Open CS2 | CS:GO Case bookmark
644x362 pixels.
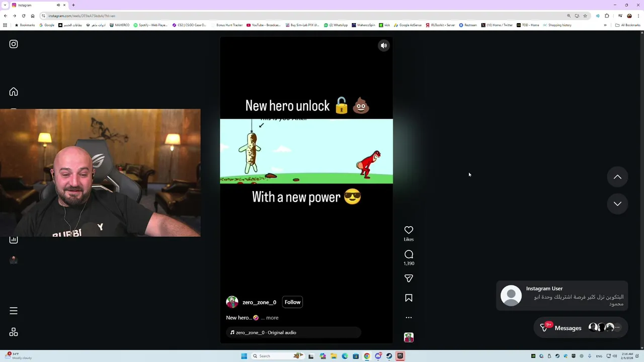pyautogui.click(x=189, y=25)
